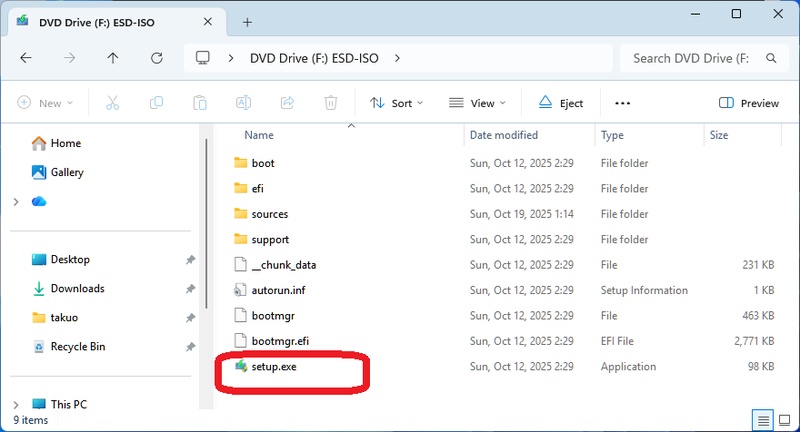The width and height of the screenshot is (800, 432).
Task: Click the navigation pane scrollbar
Action: [x=206, y=224]
